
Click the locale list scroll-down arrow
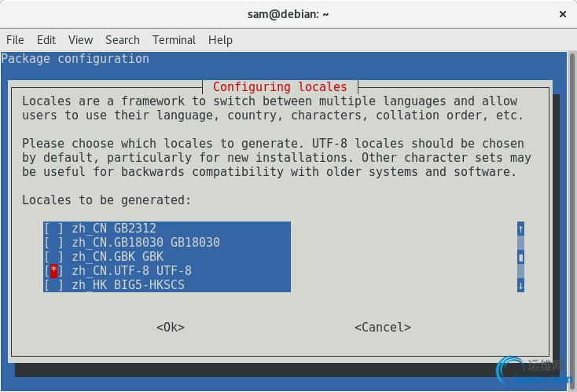tap(520, 285)
